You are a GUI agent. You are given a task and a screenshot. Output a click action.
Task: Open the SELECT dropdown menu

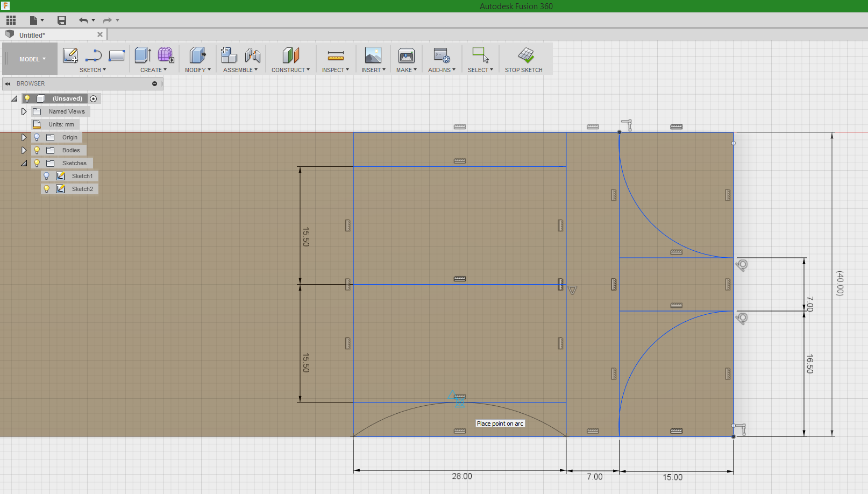[480, 70]
